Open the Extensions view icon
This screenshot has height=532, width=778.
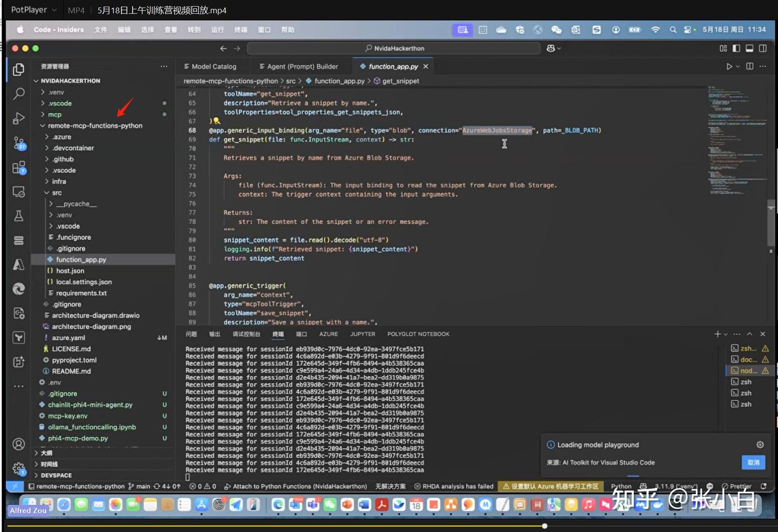tap(19, 168)
